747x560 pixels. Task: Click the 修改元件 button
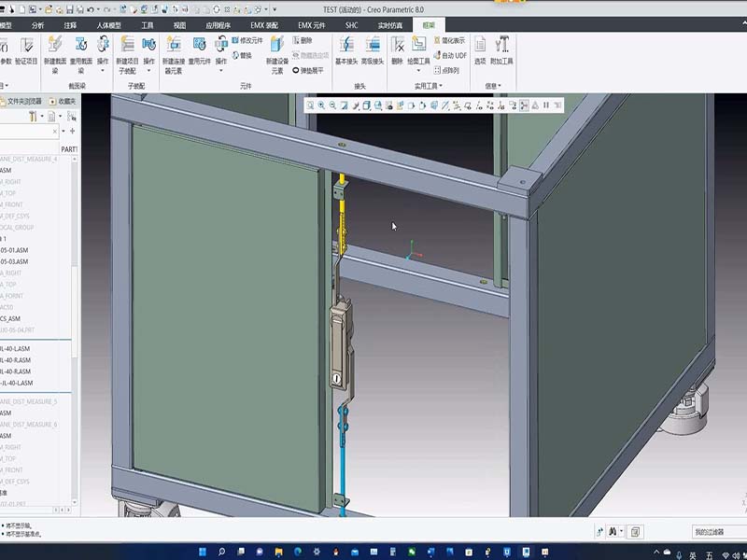click(x=247, y=41)
